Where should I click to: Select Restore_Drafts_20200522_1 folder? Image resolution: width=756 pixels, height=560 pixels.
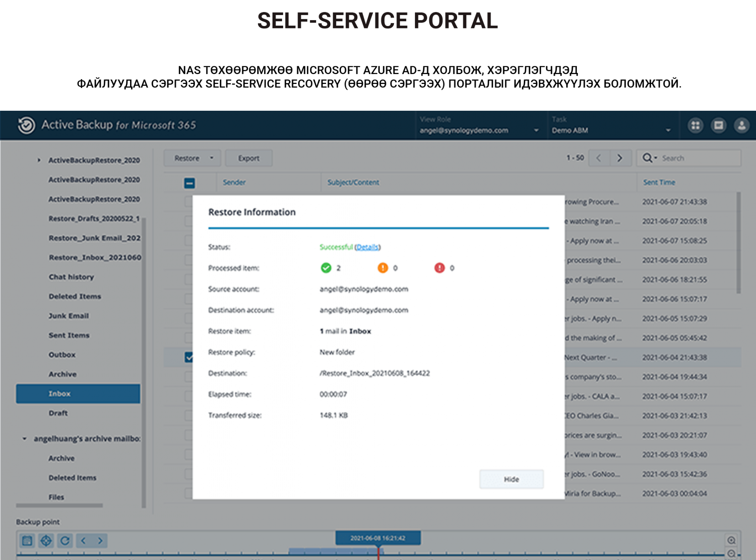pyautogui.click(x=94, y=218)
